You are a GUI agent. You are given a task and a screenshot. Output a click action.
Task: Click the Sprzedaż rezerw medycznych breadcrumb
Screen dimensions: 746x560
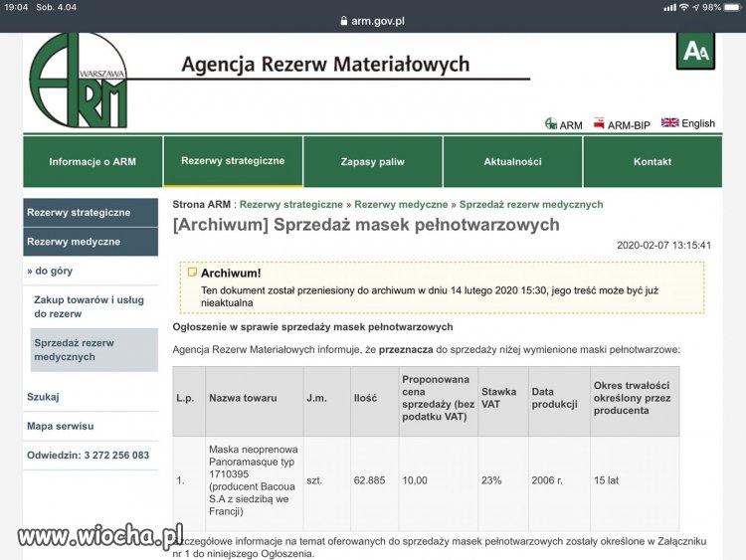pos(531,205)
